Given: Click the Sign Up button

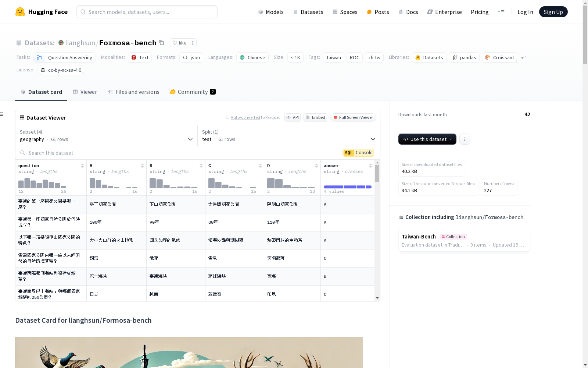Looking at the screenshot, I should tap(553, 12).
